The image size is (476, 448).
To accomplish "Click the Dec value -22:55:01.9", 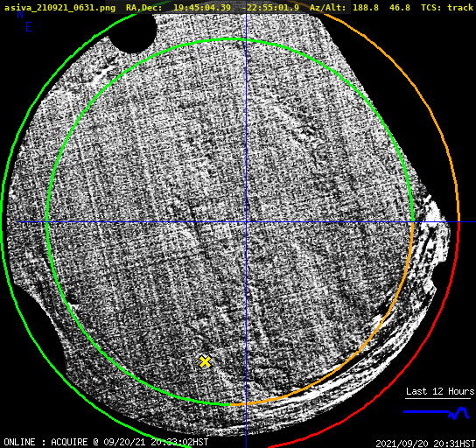I will [270, 7].
